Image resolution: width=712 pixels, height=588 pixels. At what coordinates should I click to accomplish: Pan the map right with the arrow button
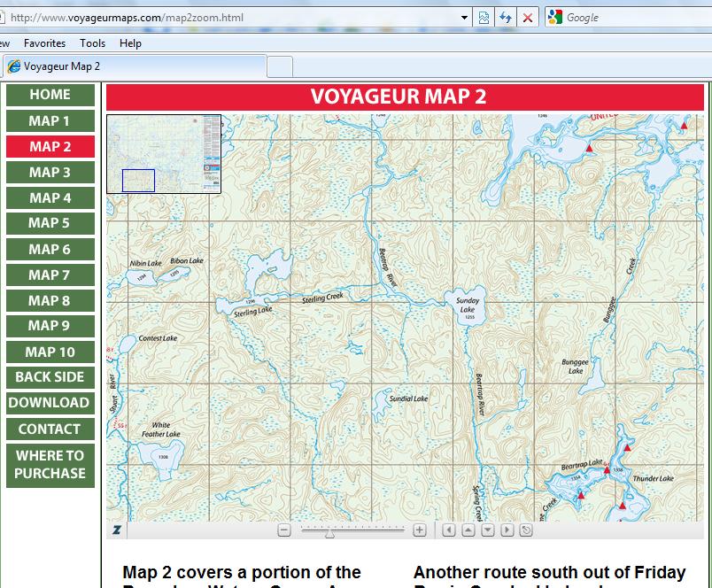(507, 530)
